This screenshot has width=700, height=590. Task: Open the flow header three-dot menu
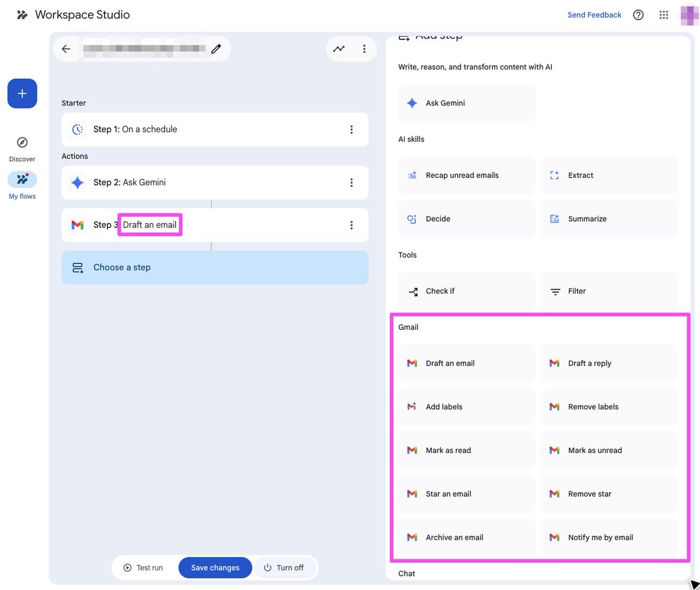coord(364,49)
